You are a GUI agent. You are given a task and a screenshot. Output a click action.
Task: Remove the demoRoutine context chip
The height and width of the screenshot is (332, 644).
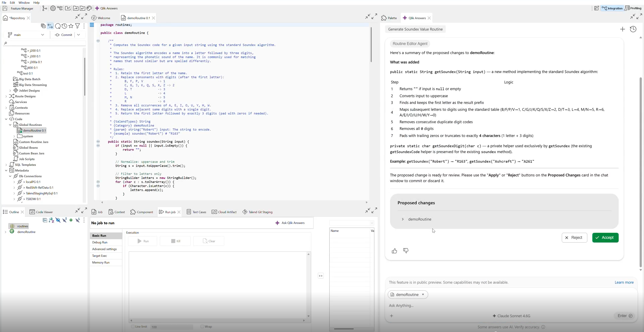(x=423, y=294)
